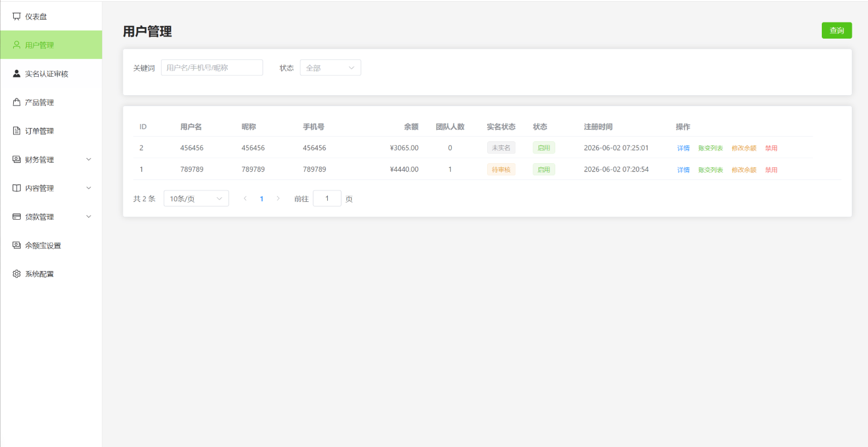Click the 仪表盘 dashboard icon

(x=17, y=17)
